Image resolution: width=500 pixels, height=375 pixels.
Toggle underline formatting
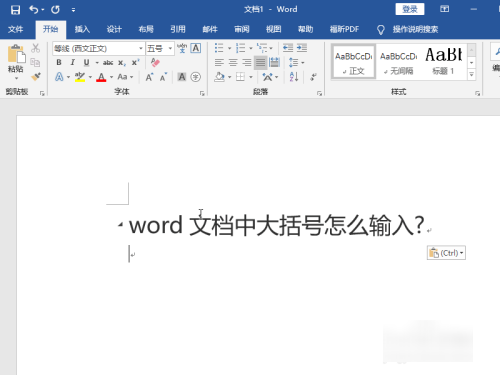click(86, 62)
